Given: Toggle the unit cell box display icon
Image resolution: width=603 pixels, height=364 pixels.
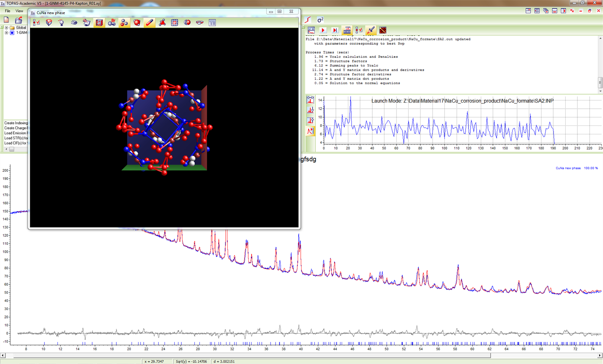Looking at the screenshot, I should [x=99, y=23].
